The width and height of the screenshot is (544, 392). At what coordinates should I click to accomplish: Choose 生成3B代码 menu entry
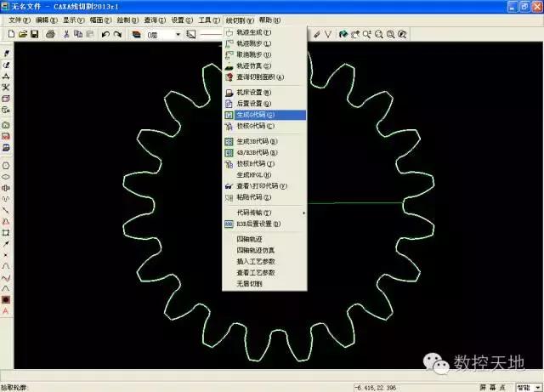[x=264, y=141]
